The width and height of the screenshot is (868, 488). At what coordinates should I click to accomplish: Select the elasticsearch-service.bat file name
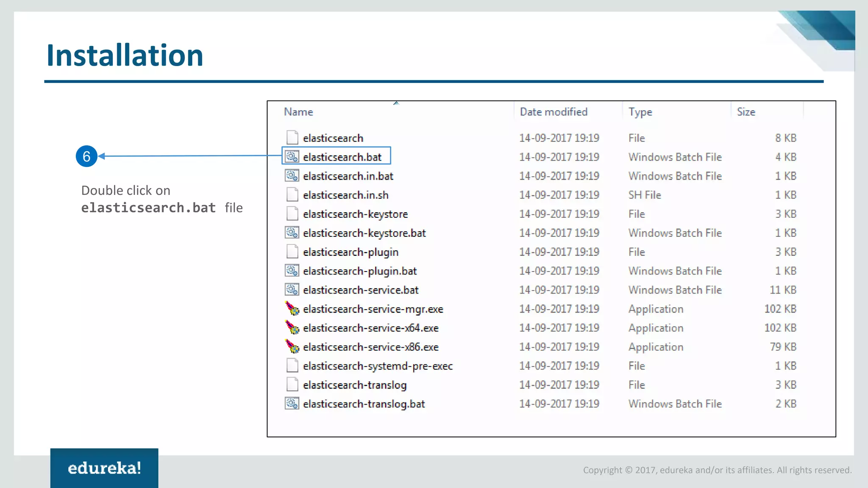[x=361, y=290]
